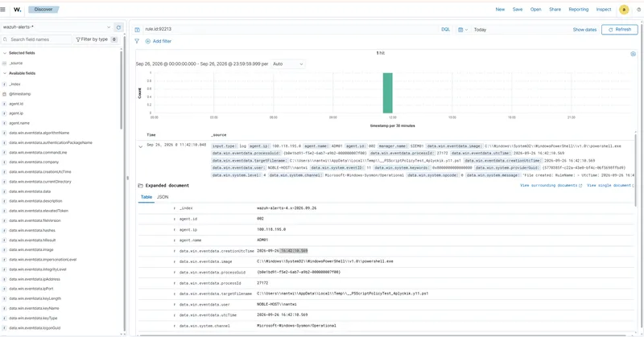This screenshot has width=644, height=337.
Task: Open the Inspect panel
Action: coord(603,10)
